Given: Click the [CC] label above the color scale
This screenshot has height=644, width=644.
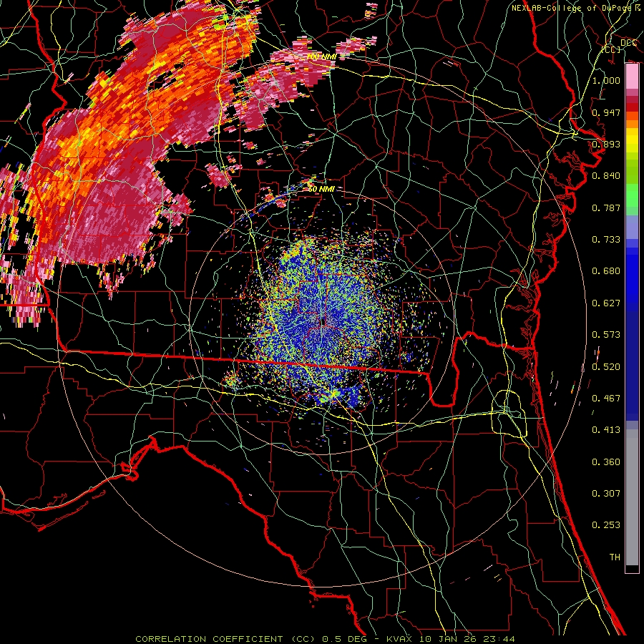Looking at the screenshot, I should pos(611,49).
